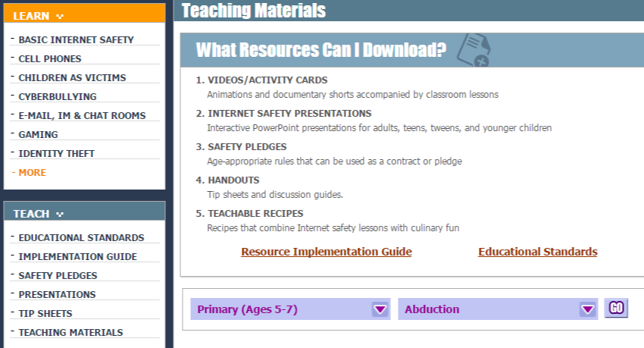Open Presentations in Teach menu

57,294
